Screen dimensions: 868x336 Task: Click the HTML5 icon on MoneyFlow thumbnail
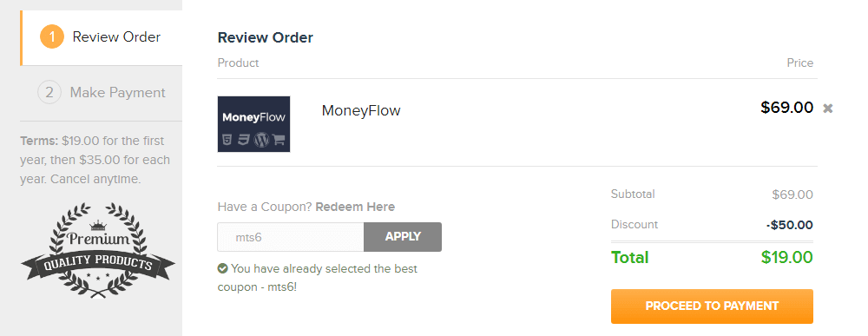[x=226, y=140]
